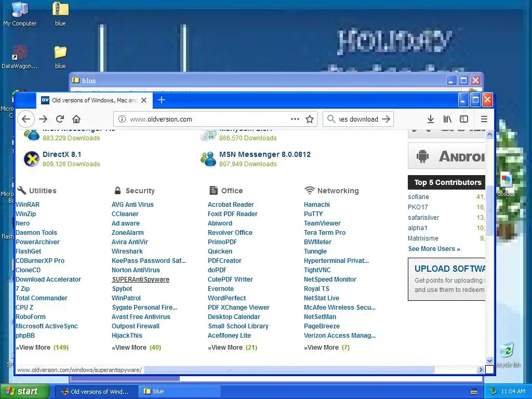
Task: Open the WinRAR link
Action: click(28, 205)
